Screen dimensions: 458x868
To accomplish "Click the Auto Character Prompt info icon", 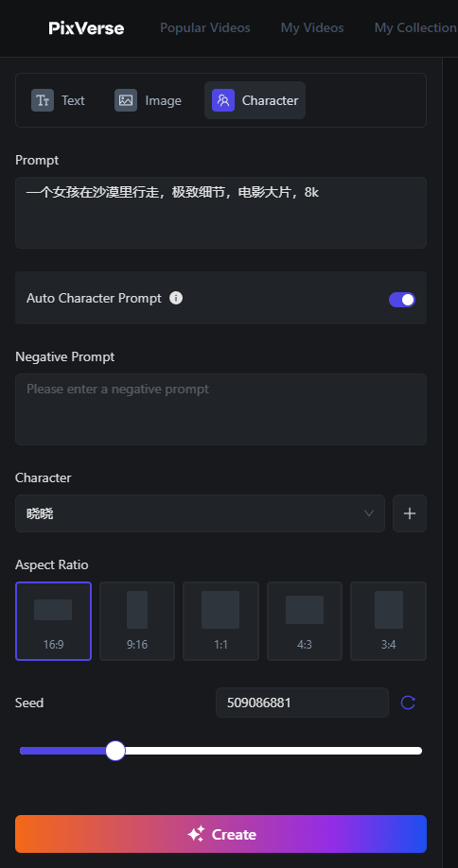I will (x=176, y=298).
